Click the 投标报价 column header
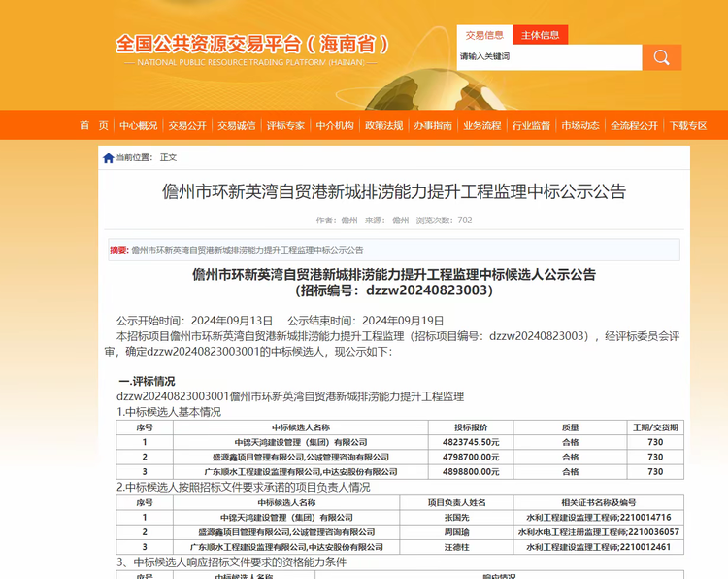The height and width of the screenshot is (579, 728). (471, 427)
